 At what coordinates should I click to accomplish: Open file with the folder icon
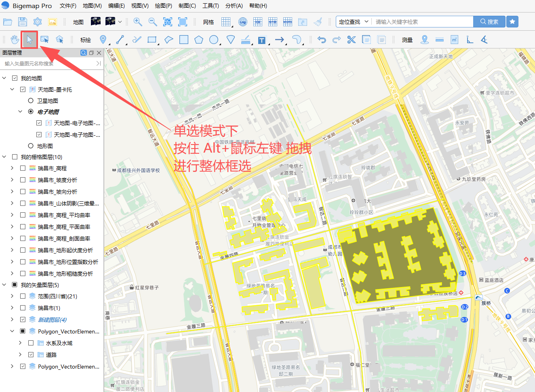7,22
